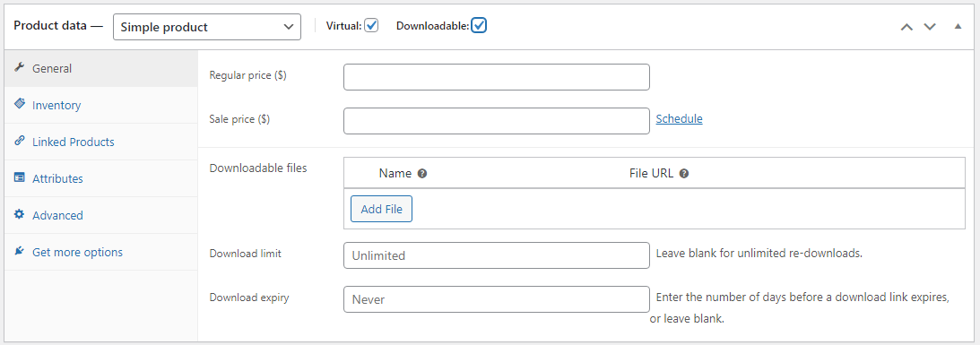Click the Add File button
This screenshot has height=345, width=980.
381,209
